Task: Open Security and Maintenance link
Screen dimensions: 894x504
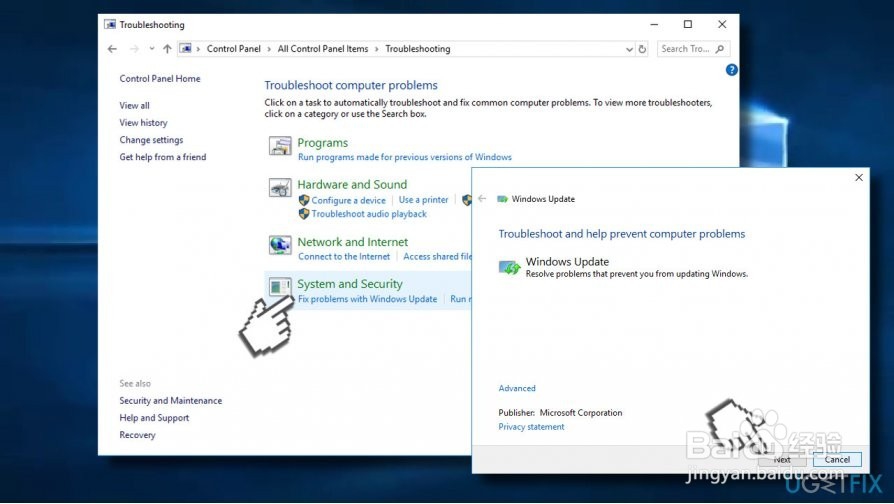Action: tap(170, 401)
